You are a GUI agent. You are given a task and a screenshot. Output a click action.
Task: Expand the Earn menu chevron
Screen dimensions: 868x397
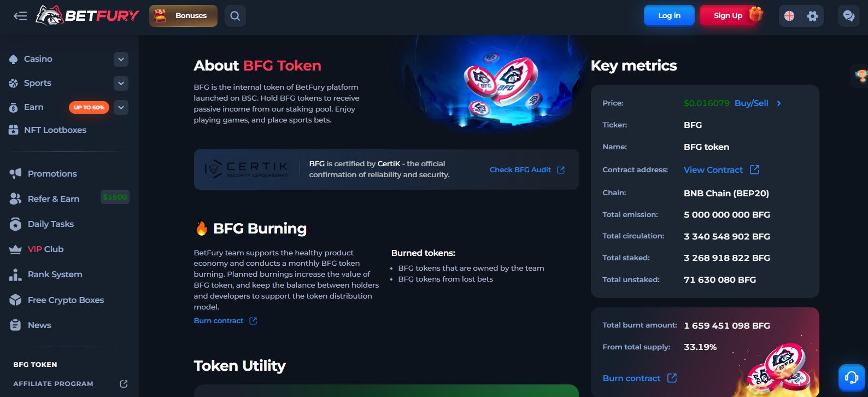coord(121,107)
